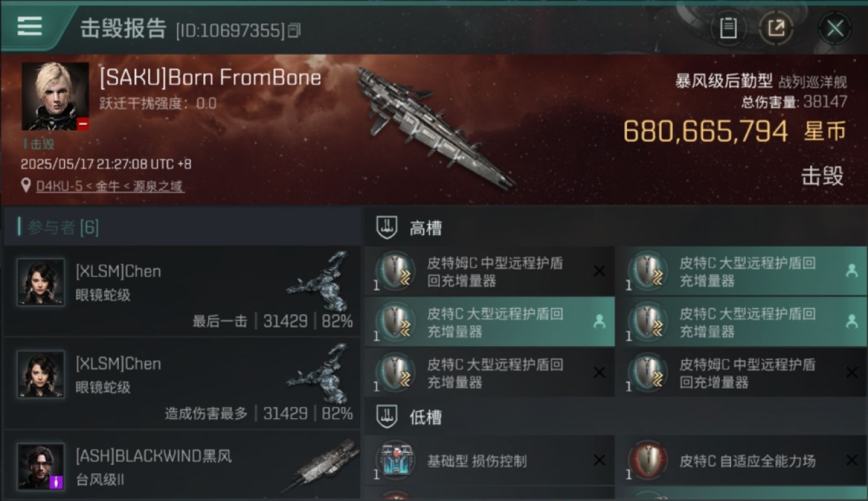
Task: Toggle the X on 基础型 损伤控制
Action: [x=599, y=460]
